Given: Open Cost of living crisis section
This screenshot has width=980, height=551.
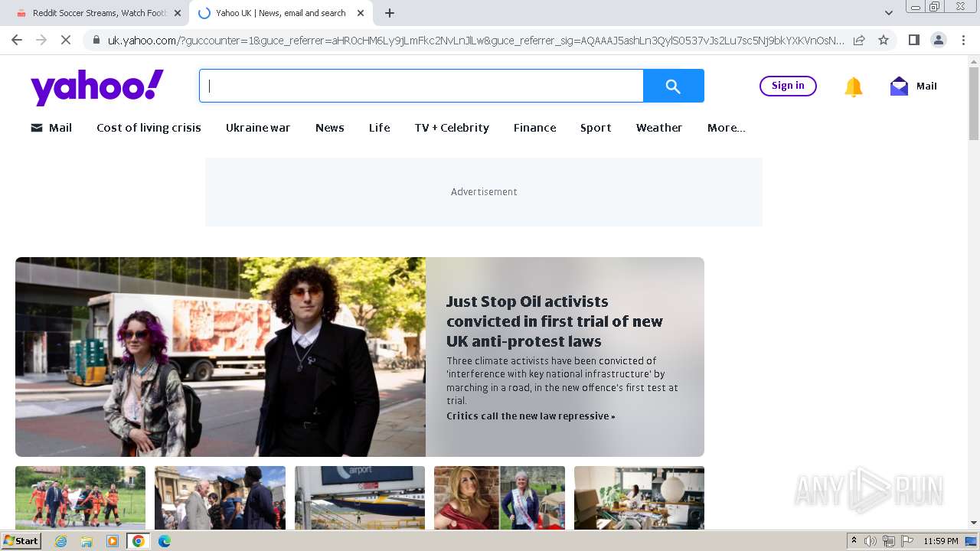Looking at the screenshot, I should coord(149,128).
